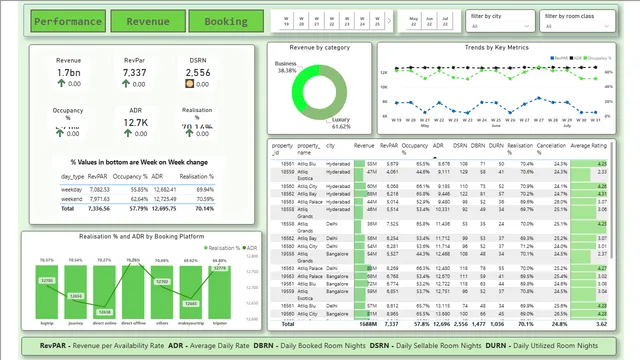Select Atliq Bay Delhi table row

(439, 238)
